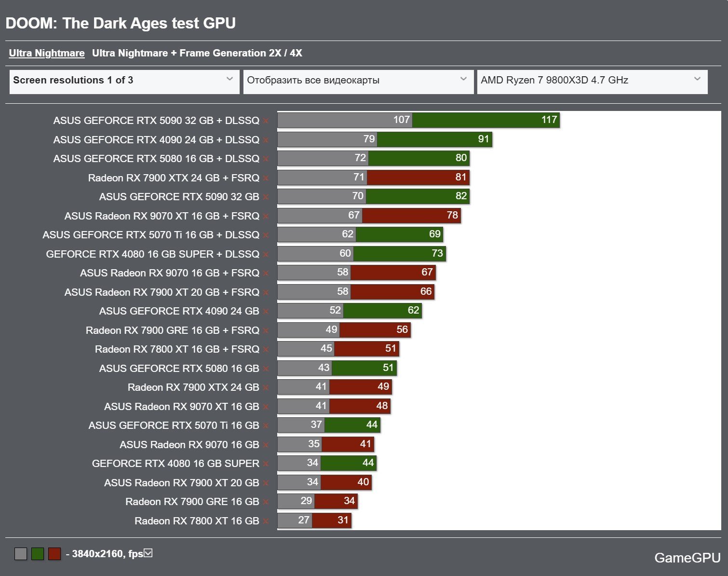The height and width of the screenshot is (576, 728).
Task: Remove RTX 5090 32 GB + DLSSQ row with red X
Action: (x=266, y=121)
